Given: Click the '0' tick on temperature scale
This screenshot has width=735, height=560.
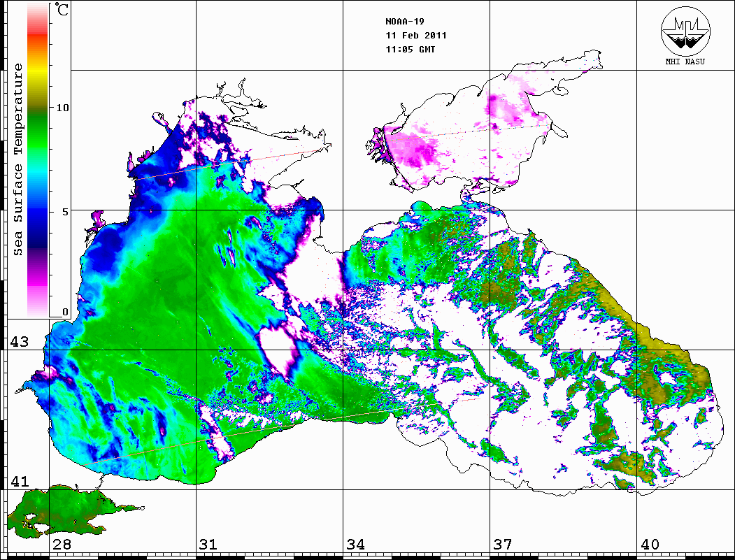Looking at the screenshot, I should point(65,312).
